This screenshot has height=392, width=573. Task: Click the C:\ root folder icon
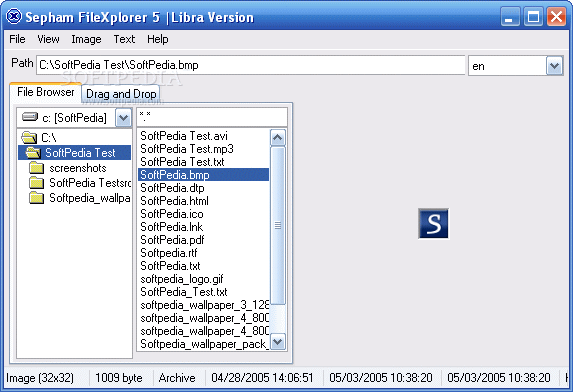(29, 138)
